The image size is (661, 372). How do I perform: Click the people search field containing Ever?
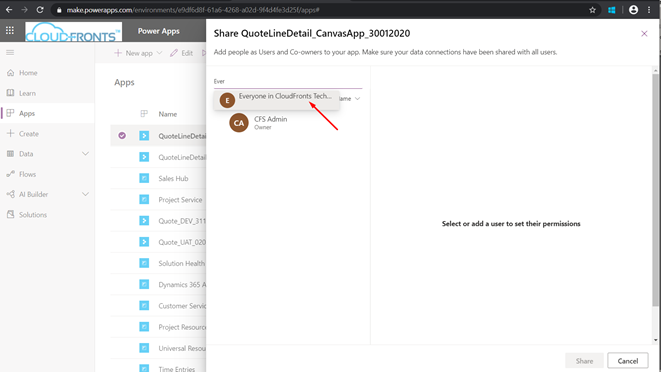[x=288, y=81]
